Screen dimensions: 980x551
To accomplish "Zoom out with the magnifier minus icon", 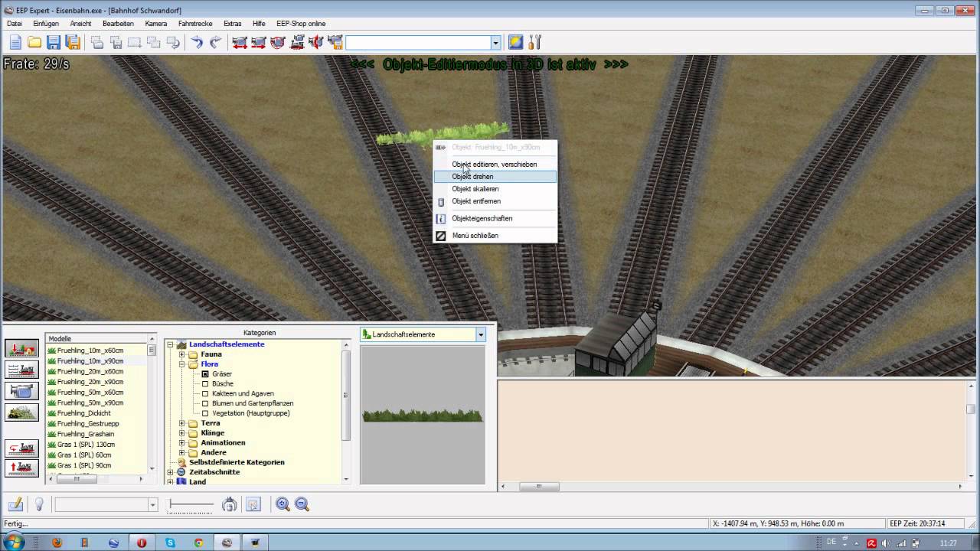I will pyautogui.click(x=302, y=504).
